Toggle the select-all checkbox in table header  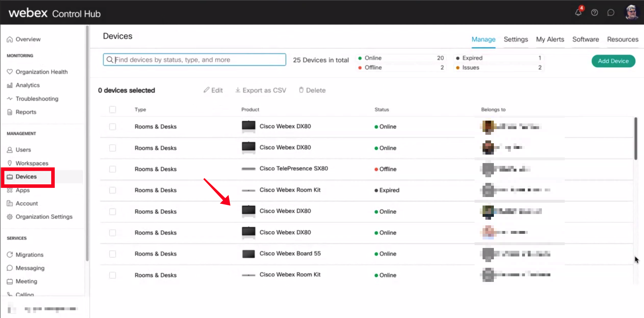click(x=113, y=110)
